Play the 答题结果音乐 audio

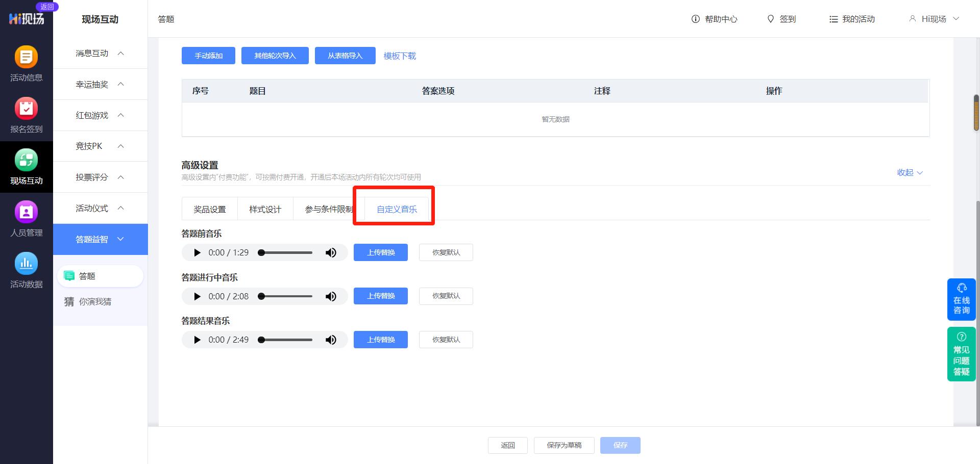point(197,340)
